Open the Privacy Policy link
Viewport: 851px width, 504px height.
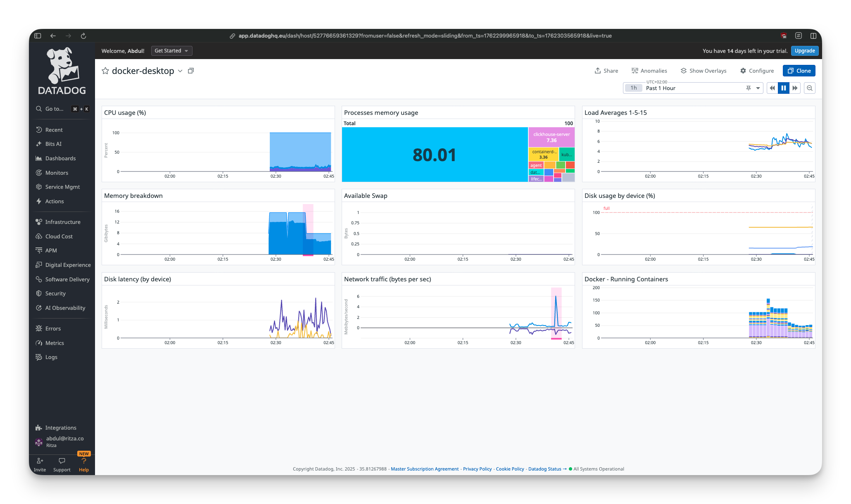[477, 469]
